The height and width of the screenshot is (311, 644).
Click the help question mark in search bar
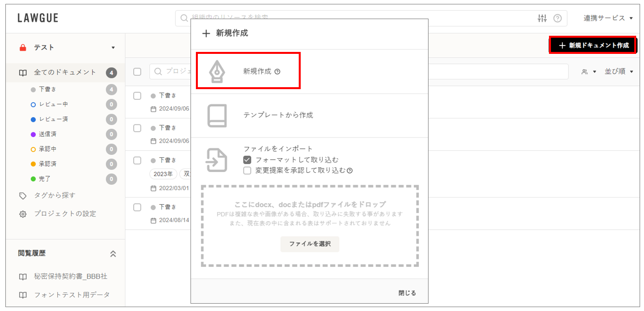point(557,18)
